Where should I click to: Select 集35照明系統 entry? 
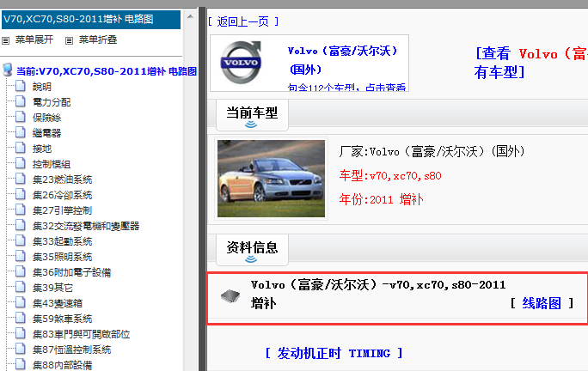pos(62,257)
